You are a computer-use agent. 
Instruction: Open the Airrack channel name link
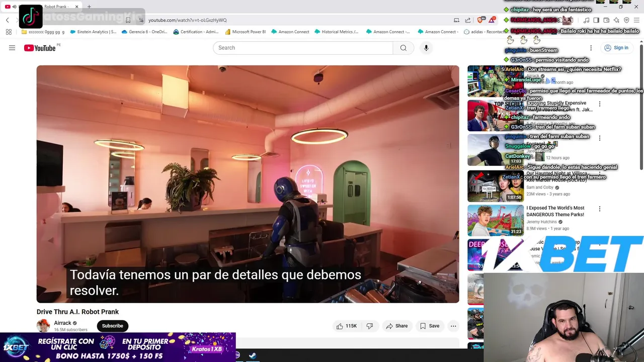pos(62,323)
